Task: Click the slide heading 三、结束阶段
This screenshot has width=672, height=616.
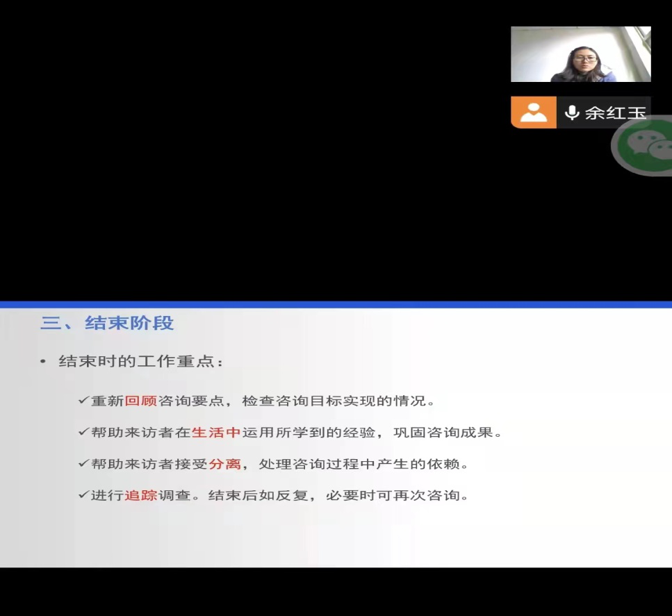Action: (x=107, y=323)
